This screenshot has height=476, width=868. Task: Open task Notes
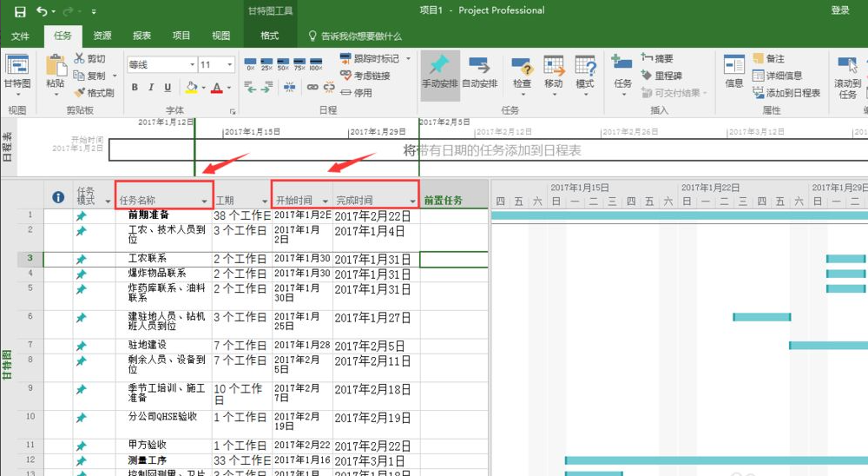[768, 58]
